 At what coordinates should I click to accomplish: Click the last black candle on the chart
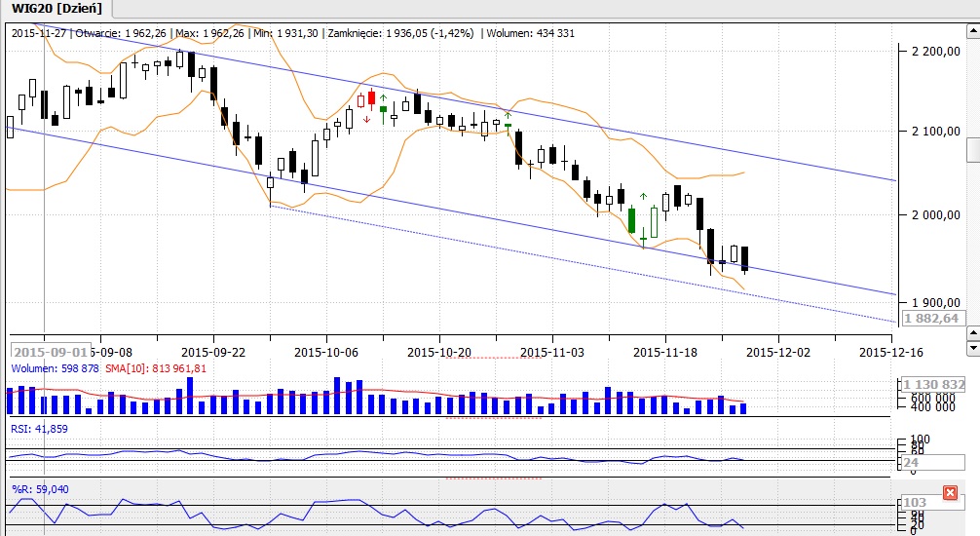tap(745, 258)
